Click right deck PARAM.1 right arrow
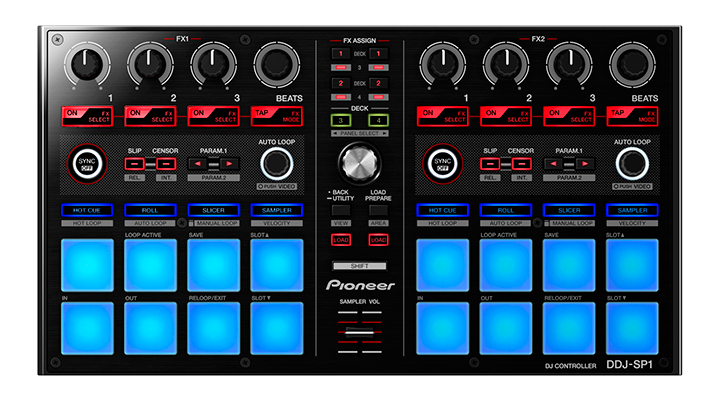 click(585, 163)
